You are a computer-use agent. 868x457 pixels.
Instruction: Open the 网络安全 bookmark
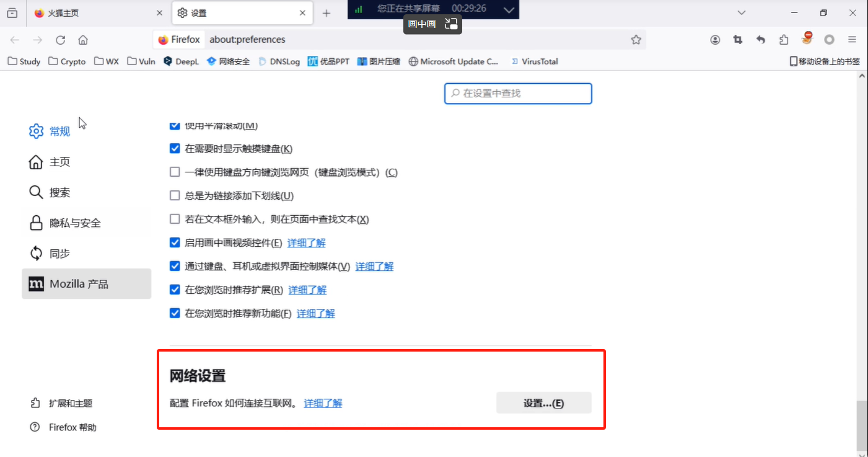click(228, 61)
